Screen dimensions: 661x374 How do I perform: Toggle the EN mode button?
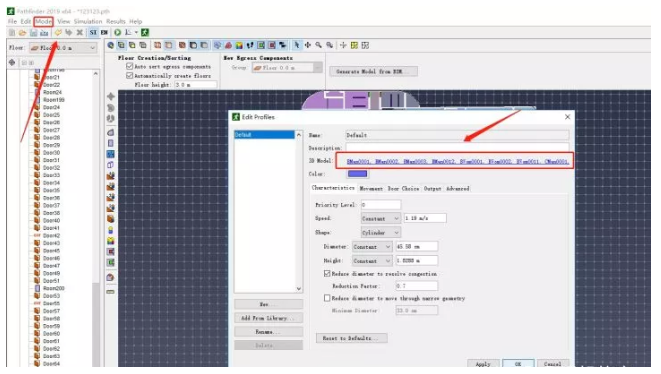coord(104,32)
